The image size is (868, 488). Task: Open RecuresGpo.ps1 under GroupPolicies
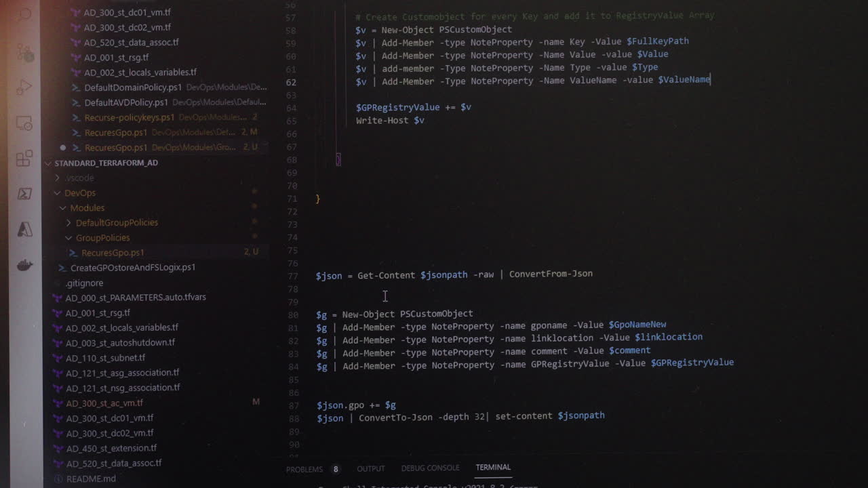[x=113, y=252]
